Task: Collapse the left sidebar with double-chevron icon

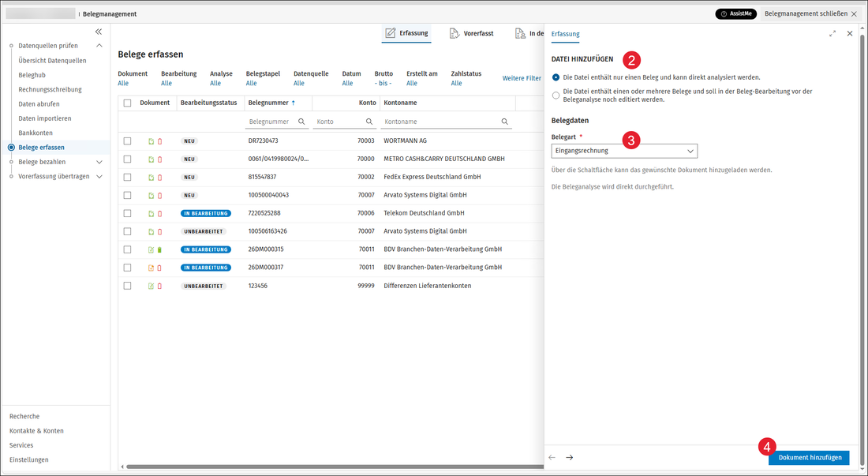Action: coord(99,32)
